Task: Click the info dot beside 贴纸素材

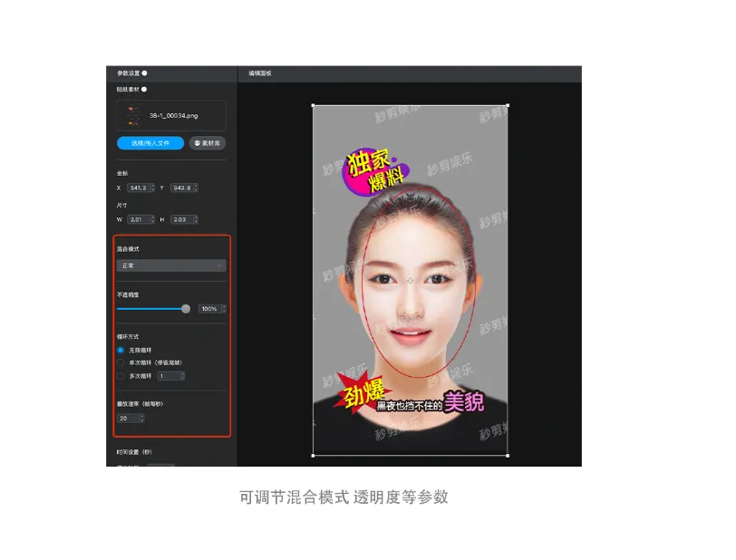Action: point(144,89)
